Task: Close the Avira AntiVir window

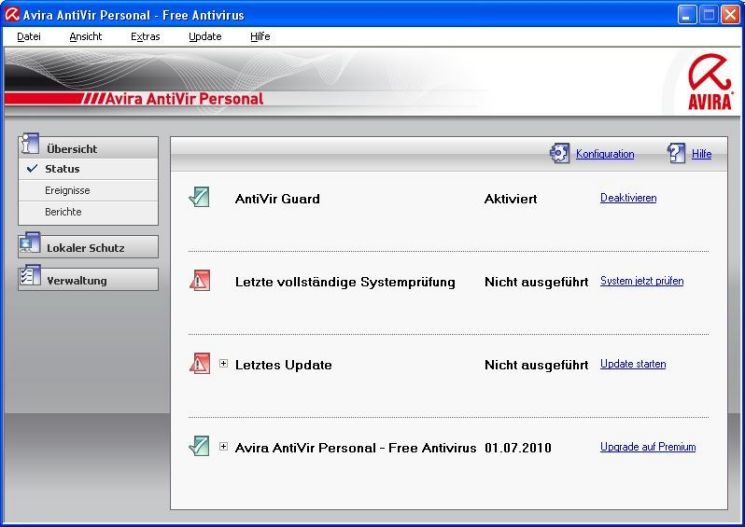Action: pyautogui.click(x=730, y=15)
